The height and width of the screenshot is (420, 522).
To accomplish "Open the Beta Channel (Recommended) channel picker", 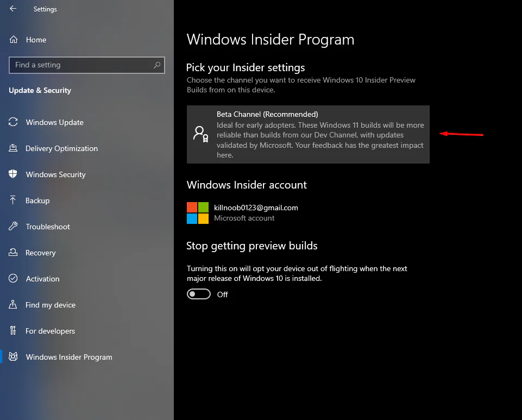I will click(x=308, y=134).
